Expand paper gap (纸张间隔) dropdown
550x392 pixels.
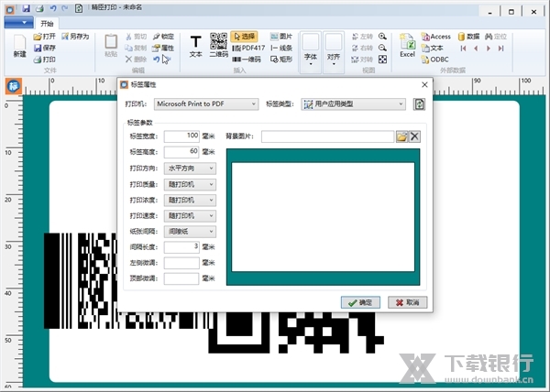point(191,232)
